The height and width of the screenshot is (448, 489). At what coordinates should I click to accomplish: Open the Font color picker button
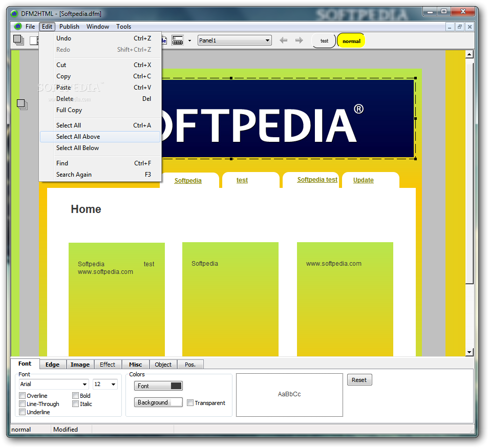click(x=158, y=386)
